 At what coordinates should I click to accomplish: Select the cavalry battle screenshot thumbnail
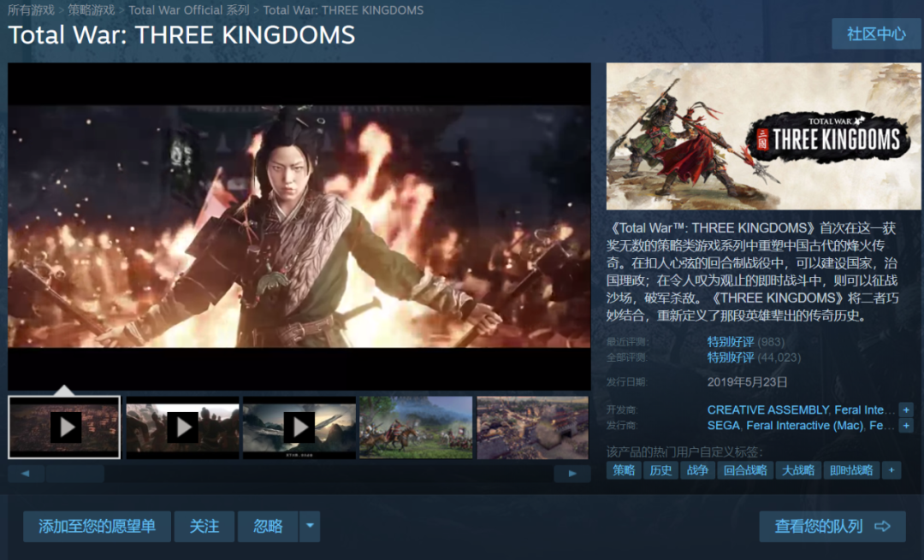click(x=416, y=427)
